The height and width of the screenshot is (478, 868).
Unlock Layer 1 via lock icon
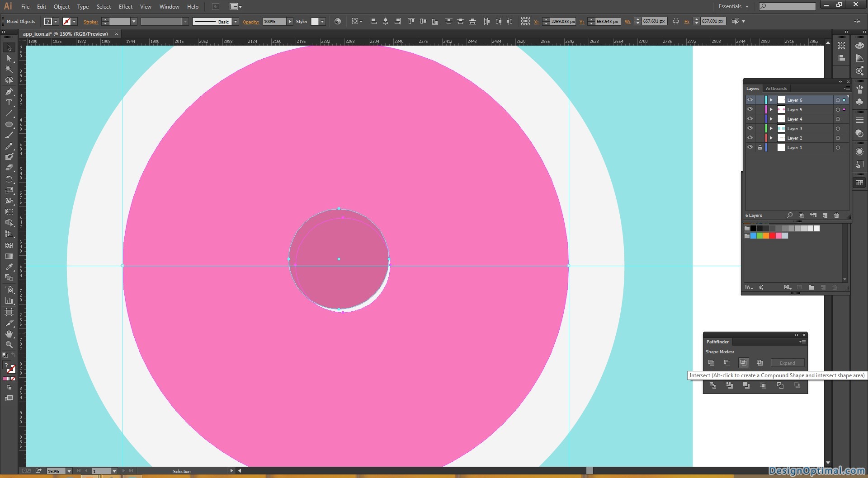coord(760,147)
